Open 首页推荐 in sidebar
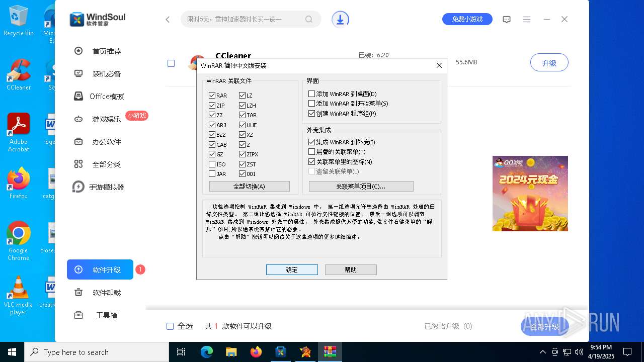Viewport: 644px width, 362px height. [100, 51]
